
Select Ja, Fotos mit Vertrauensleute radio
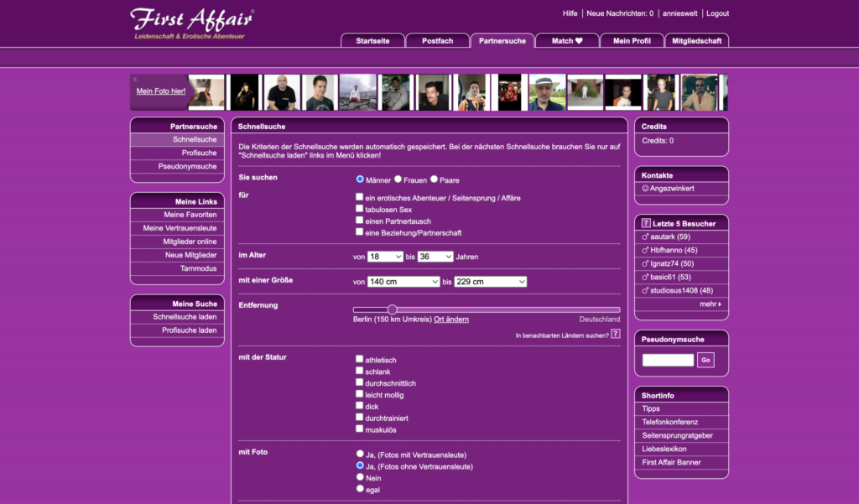[360, 454]
